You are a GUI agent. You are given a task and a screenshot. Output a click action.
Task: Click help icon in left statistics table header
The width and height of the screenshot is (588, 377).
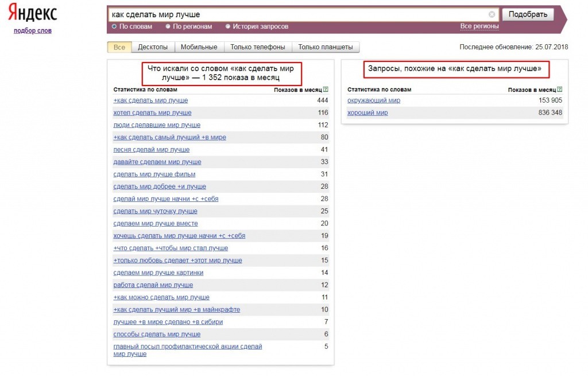tap(326, 90)
